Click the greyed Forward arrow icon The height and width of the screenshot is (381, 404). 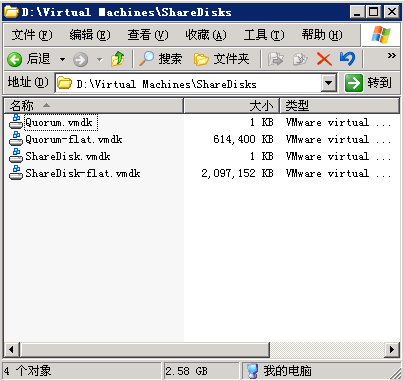80,60
